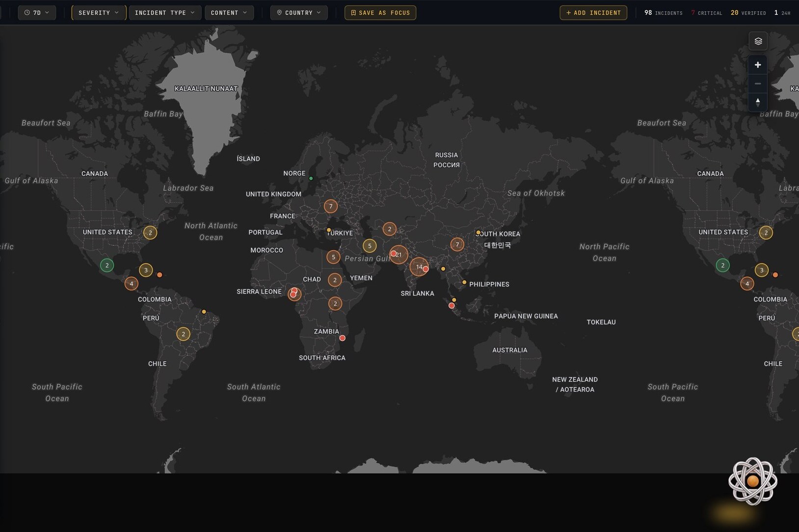Click the Papua New Guinea label

click(x=526, y=316)
